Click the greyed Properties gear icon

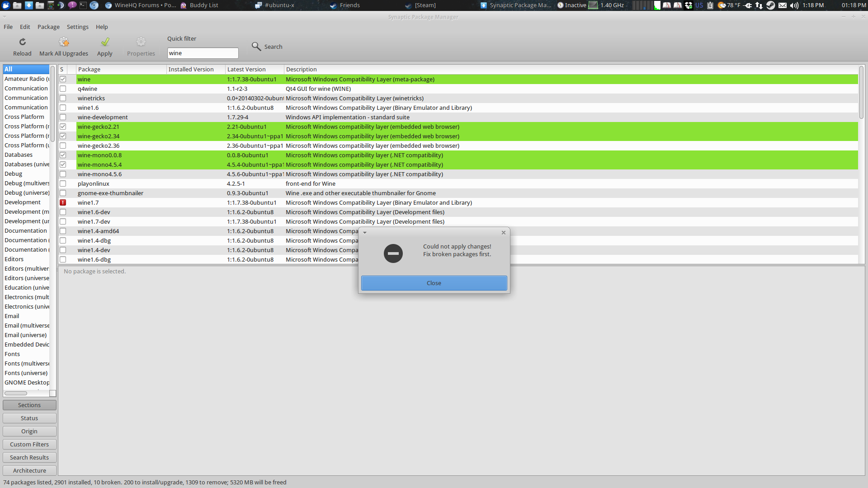click(141, 42)
